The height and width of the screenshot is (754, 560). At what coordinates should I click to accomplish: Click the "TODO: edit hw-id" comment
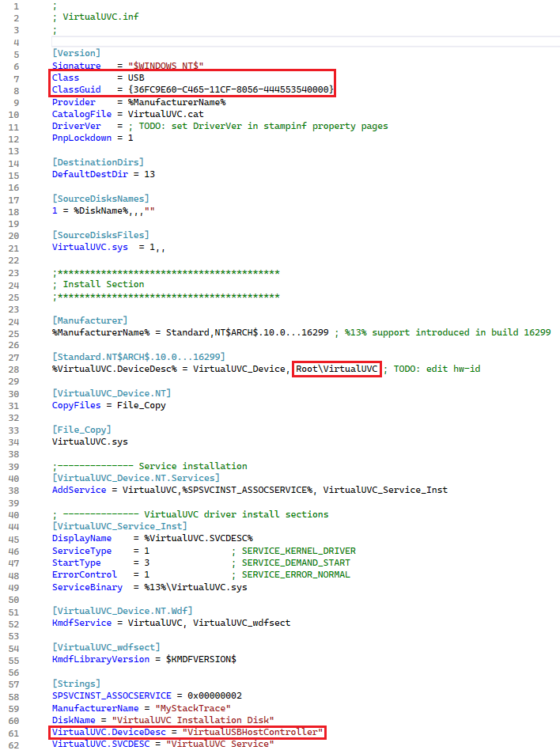tap(432, 369)
